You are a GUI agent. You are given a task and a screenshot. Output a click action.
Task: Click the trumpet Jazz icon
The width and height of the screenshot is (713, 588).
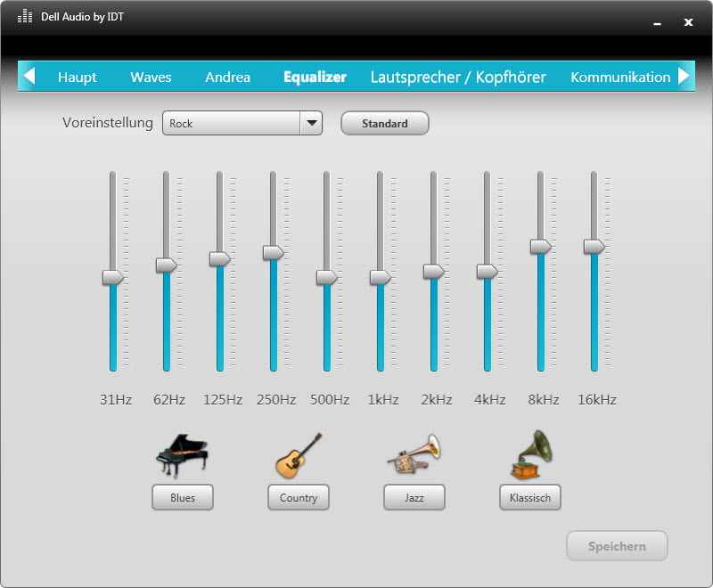click(414, 455)
